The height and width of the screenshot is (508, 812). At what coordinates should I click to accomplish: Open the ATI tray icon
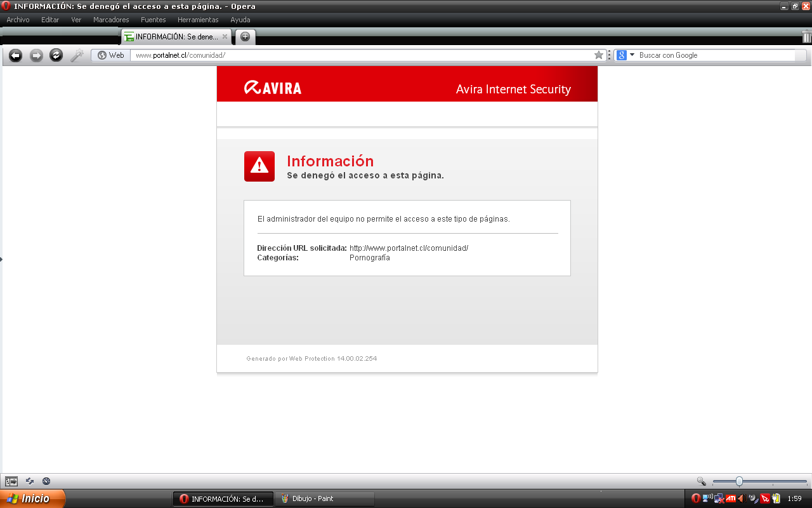click(x=731, y=498)
